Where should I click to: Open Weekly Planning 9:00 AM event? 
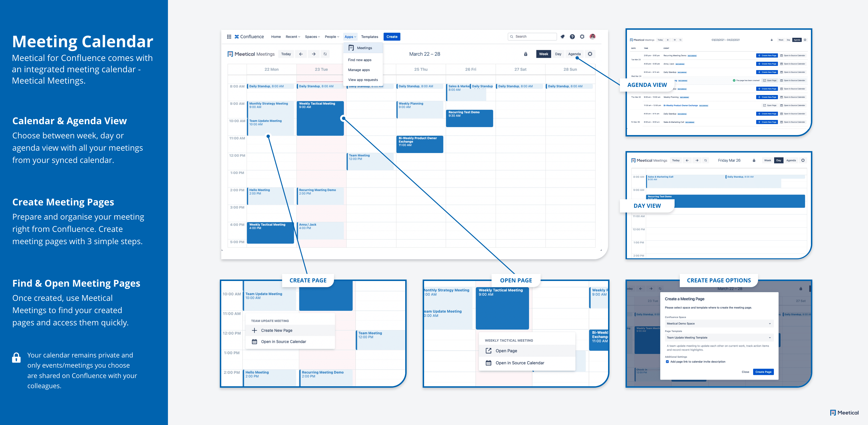pyautogui.click(x=420, y=110)
